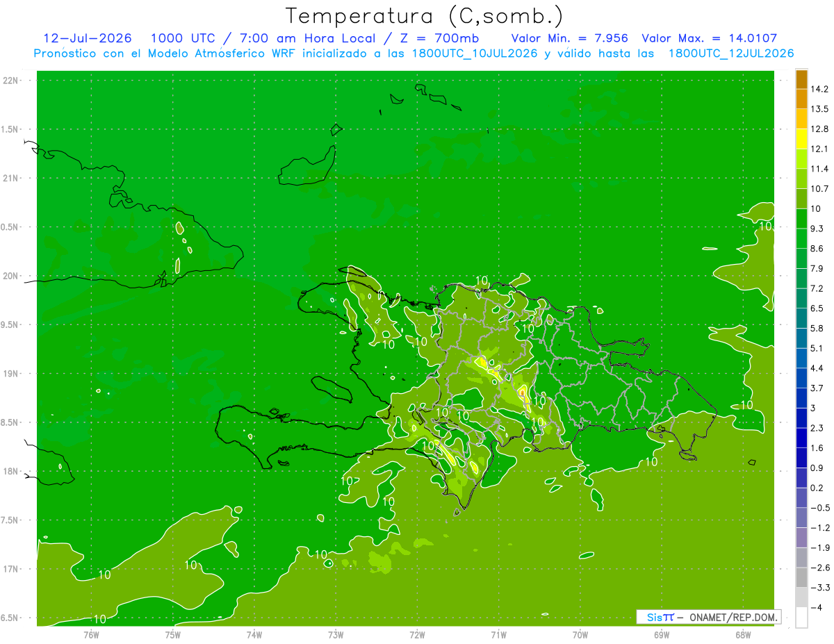Click the longitude label '73W'
The height and width of the screenshot is (644, 834).
coord(336,635)
